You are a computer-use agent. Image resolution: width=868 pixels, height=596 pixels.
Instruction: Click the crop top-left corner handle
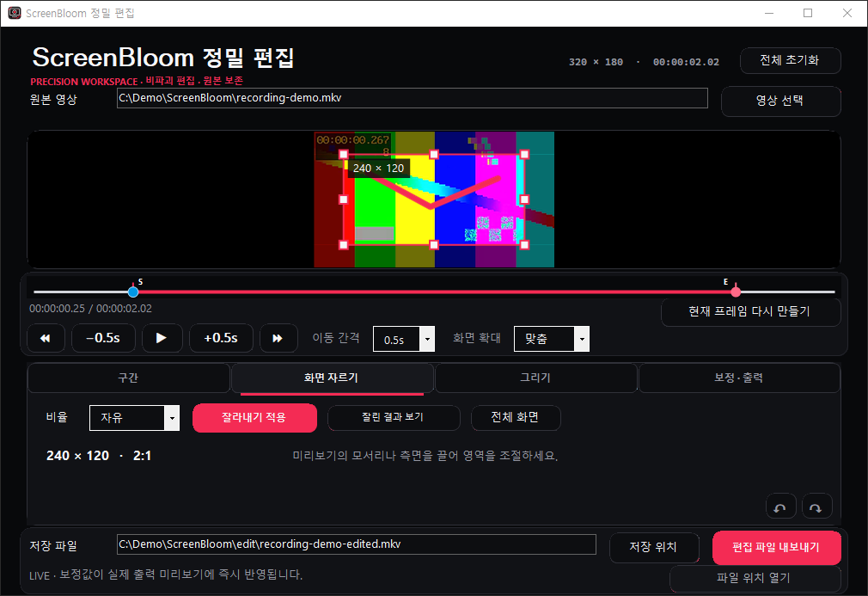point(343,154)
